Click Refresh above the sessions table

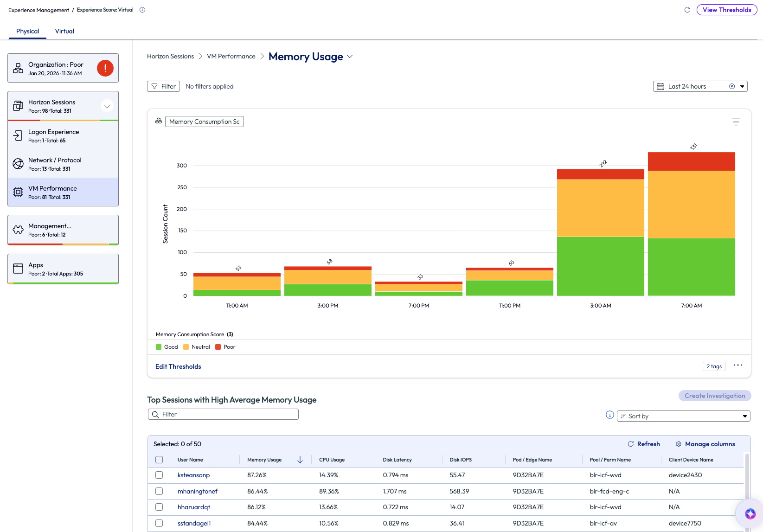pos(644,444)
